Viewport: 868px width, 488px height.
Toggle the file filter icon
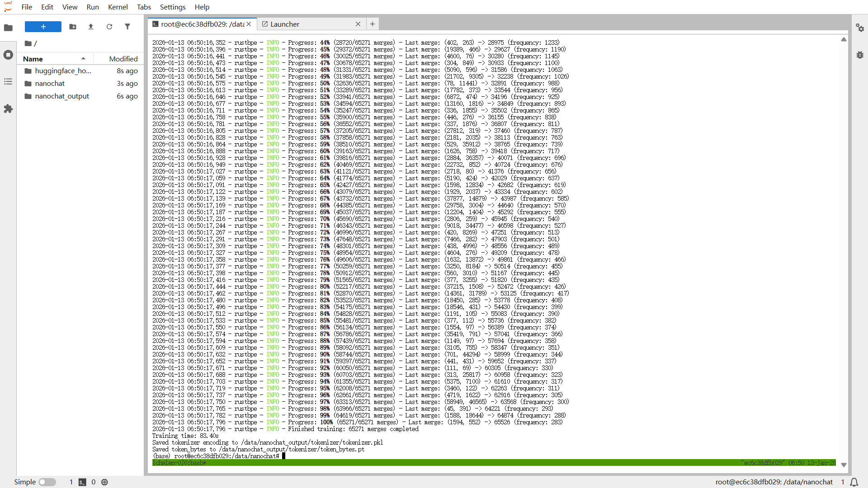click(127, 27)
